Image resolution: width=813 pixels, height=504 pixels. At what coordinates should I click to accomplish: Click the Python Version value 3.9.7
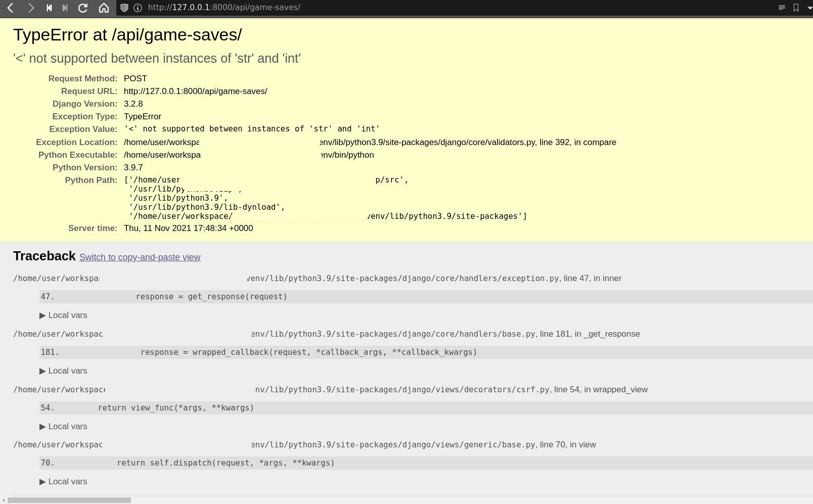pos(133,168)
